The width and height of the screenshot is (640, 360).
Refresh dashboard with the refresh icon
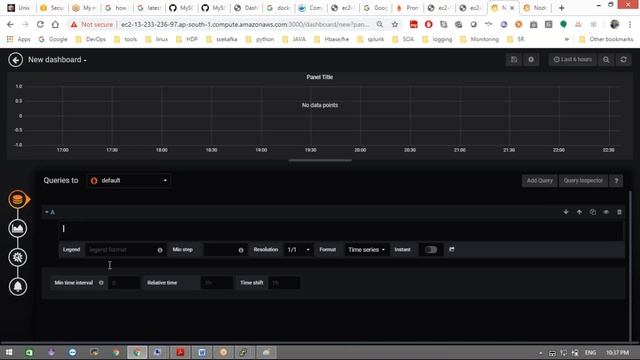coord(624,60)
